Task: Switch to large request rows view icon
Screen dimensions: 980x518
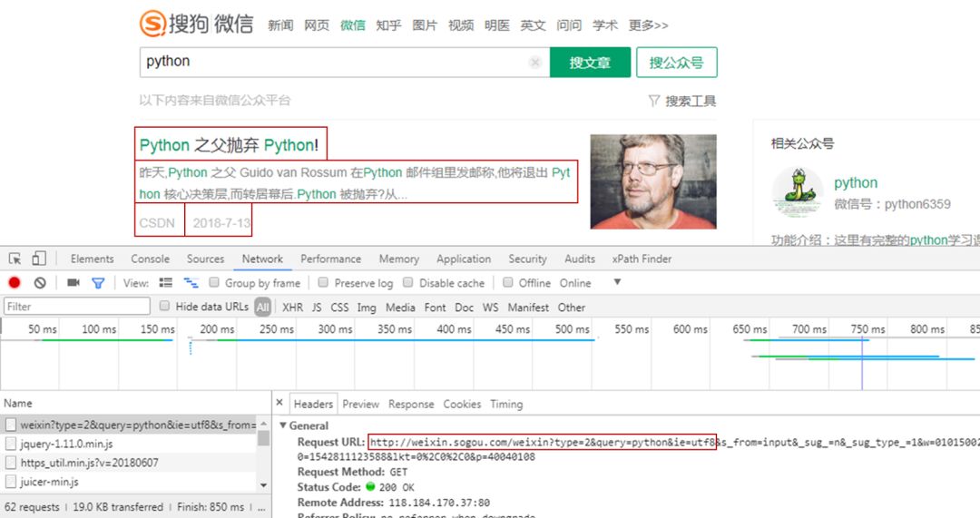Action: pos(166,283)
